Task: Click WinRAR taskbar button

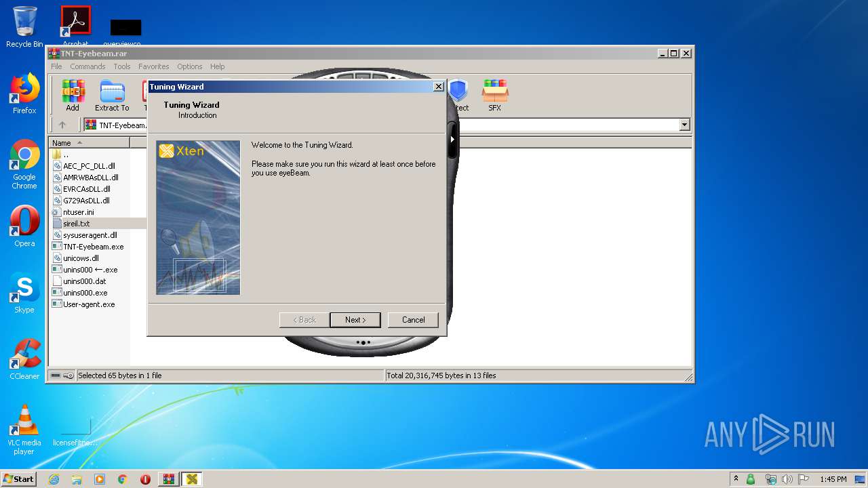Action: [169, 479]
